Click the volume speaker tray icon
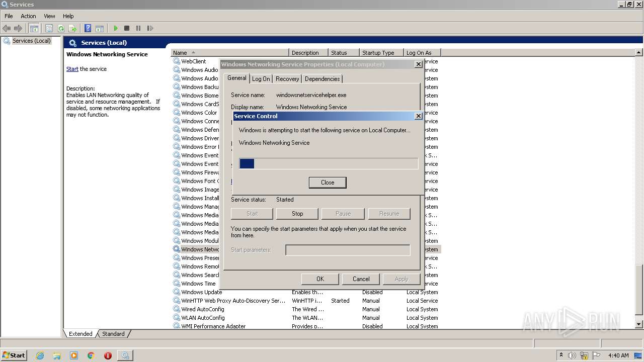Screen dimensions: 644x362 click(572, 355)
